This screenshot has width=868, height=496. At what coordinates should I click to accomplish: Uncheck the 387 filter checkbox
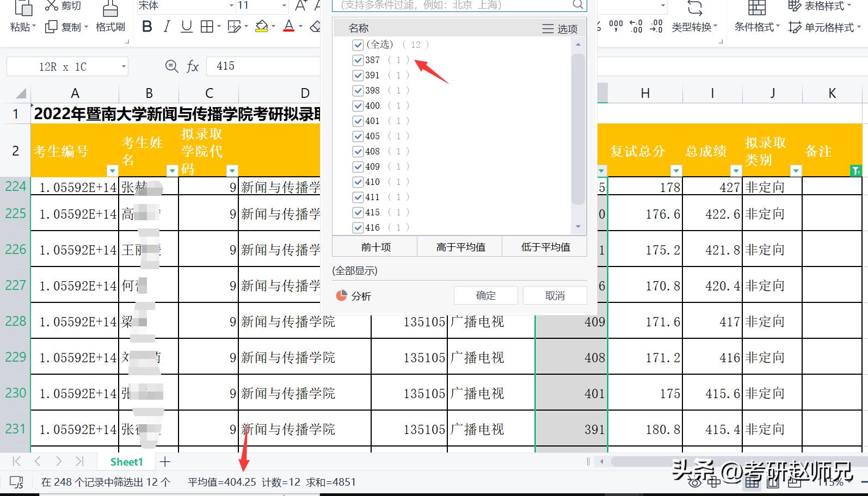pos(358,60)
